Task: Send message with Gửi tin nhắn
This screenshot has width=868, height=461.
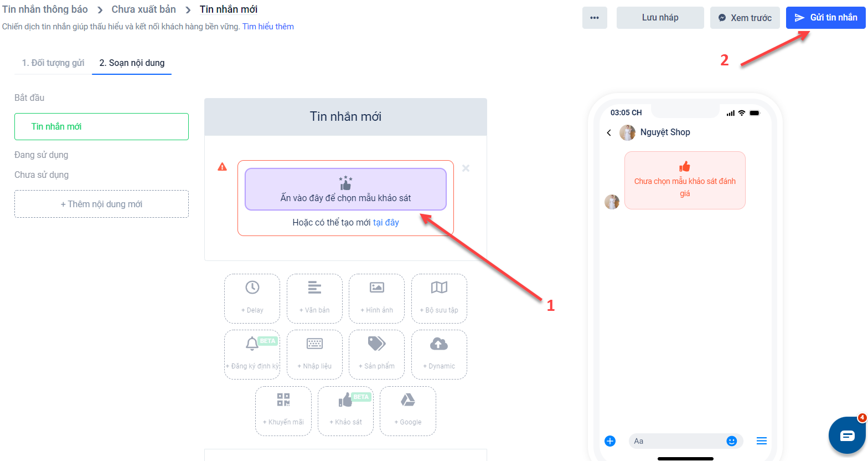Action: tap(826, 18)
